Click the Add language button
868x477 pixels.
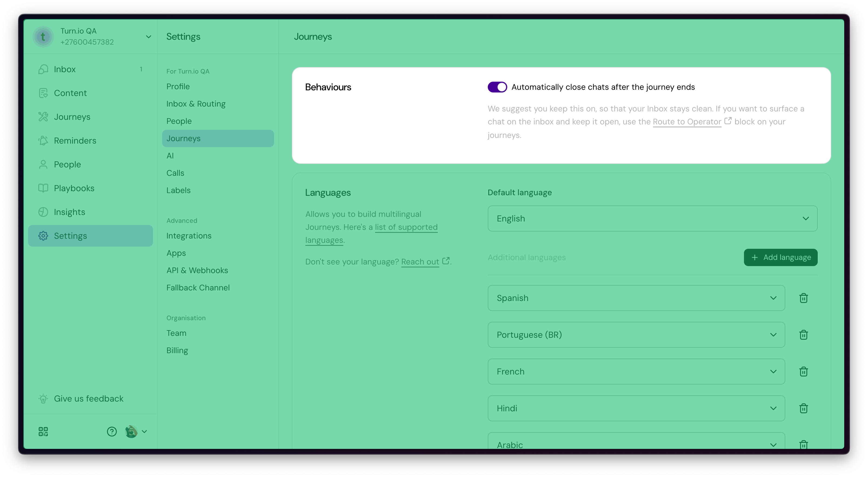[x=780, y=257]
